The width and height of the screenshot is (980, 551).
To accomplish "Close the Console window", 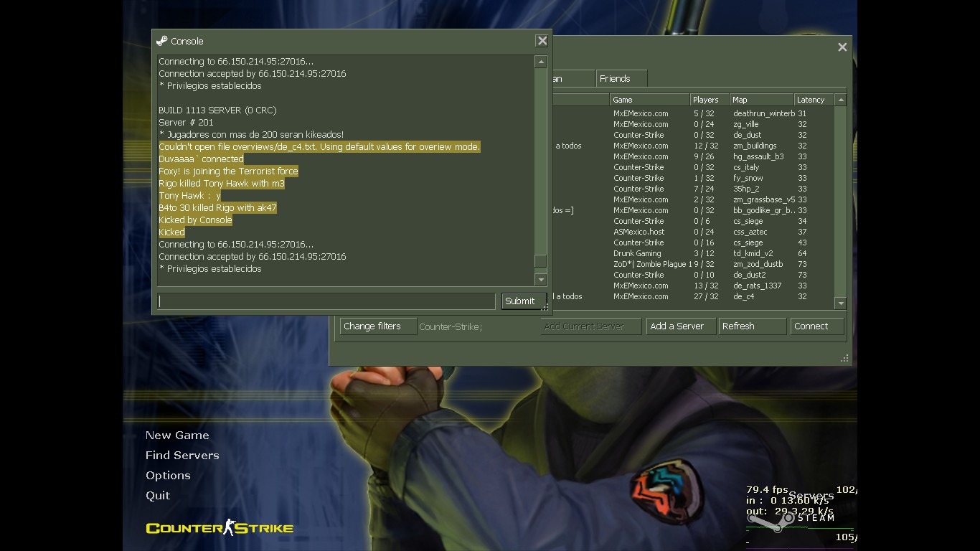I will [x=542, y=41].
